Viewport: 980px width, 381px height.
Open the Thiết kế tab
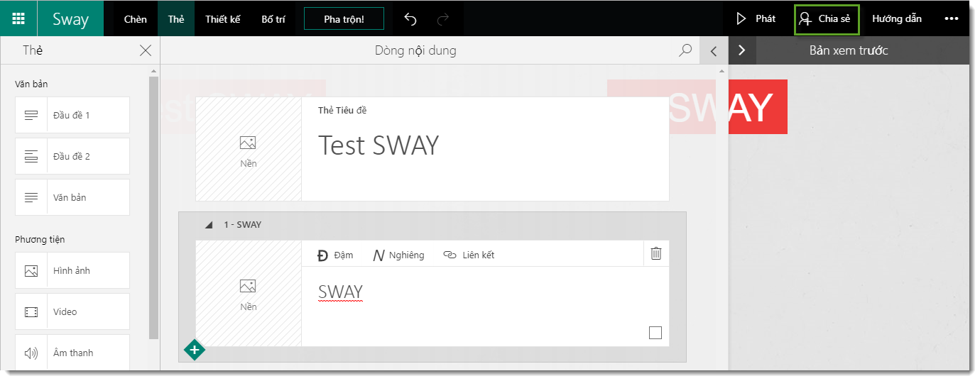[223, 19]
